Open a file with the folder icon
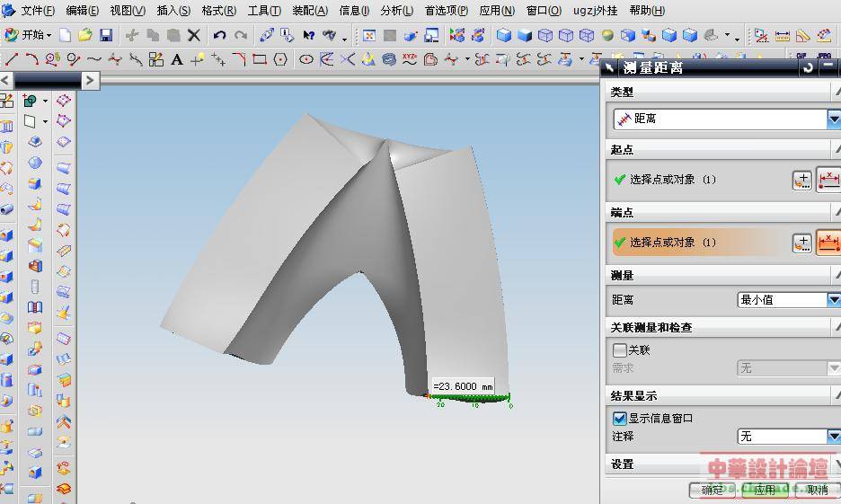 pos(85,35)
